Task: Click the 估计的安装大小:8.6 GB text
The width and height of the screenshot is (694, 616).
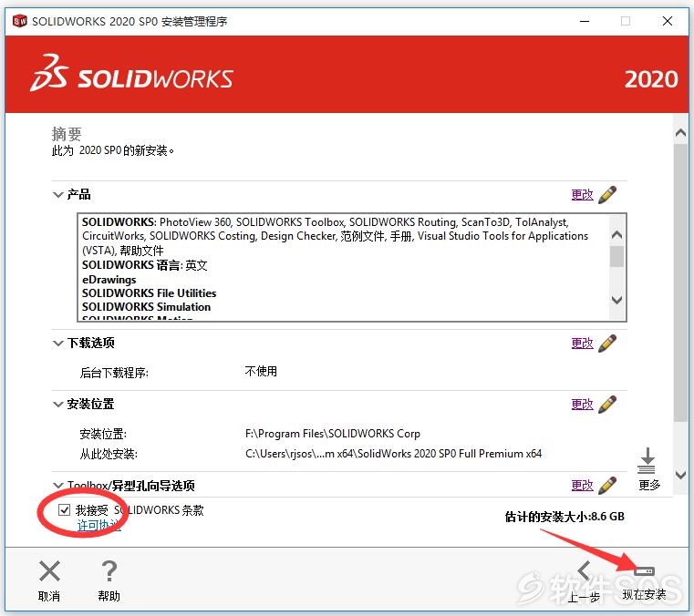Action: pos(565,517)
